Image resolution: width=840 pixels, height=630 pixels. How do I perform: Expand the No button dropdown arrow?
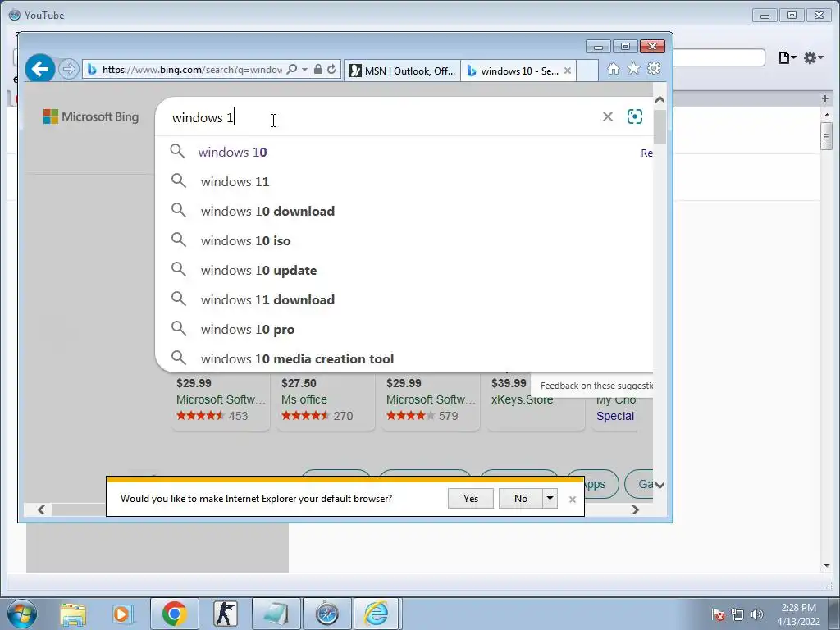click(550, 498)
